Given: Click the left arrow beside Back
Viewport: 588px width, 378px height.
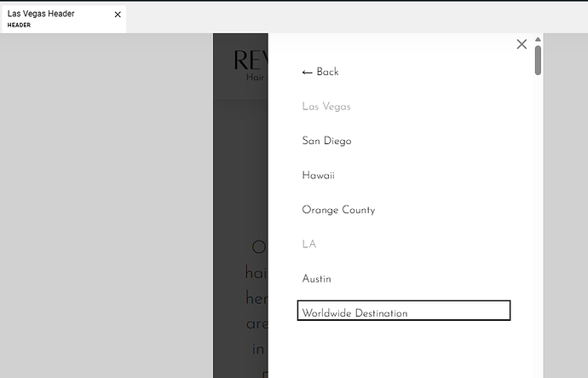Looking at the screenshot, I should (307, 73).
